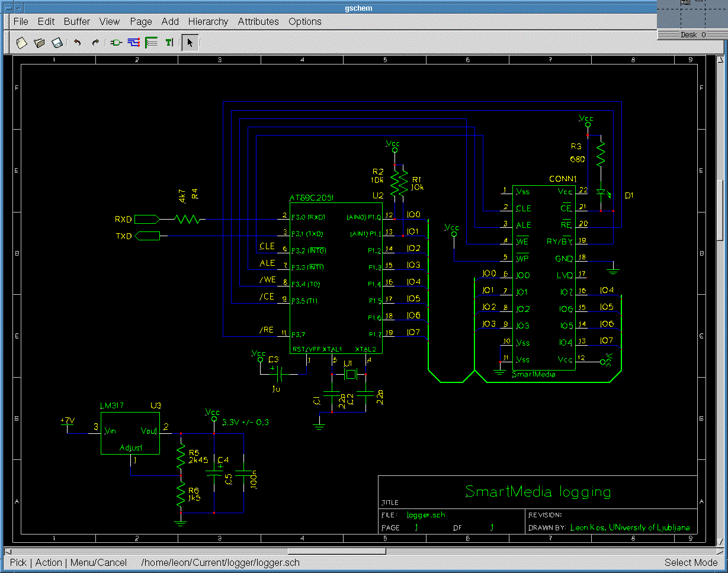Viewport: 728px width, 573px height.
Task: Click the CONN1 connector label
Action: tap(563, 178)
